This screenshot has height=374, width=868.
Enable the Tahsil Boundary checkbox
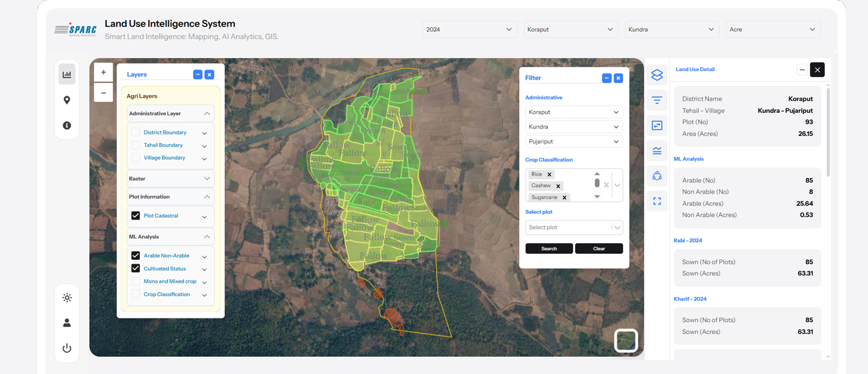pyautogui.click(x=136, y=145)
